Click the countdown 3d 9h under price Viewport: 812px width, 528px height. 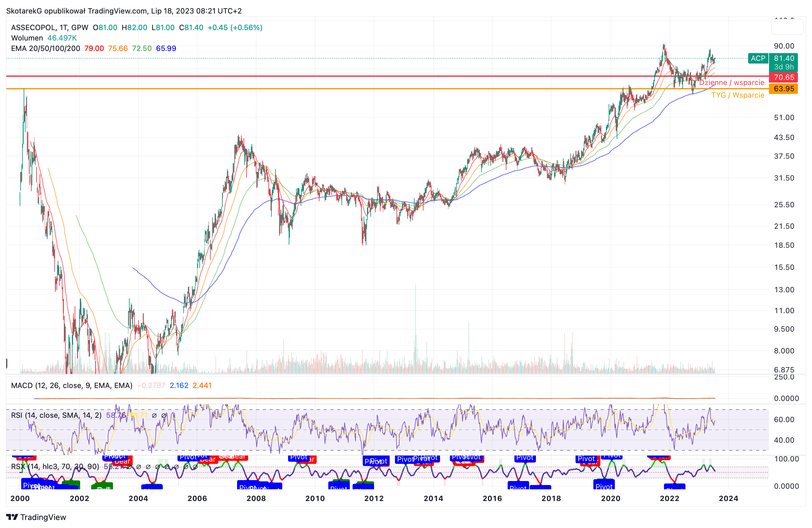point(784,67)
